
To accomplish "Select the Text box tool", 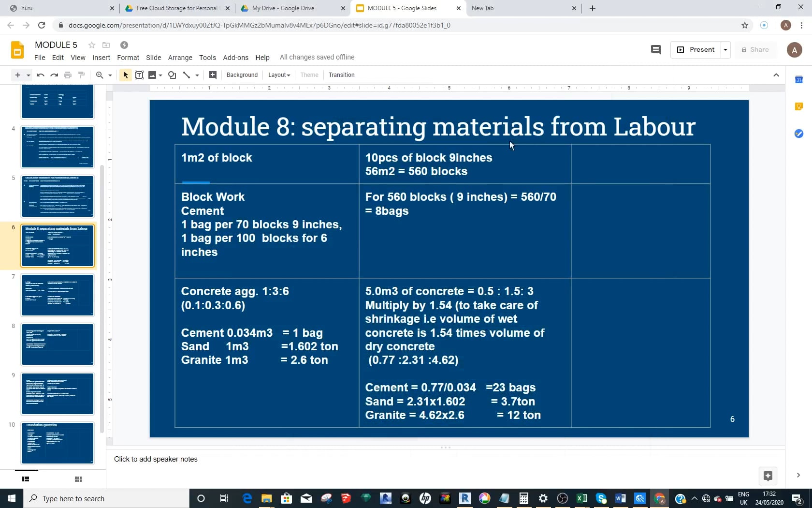I will tap(139, 75).
